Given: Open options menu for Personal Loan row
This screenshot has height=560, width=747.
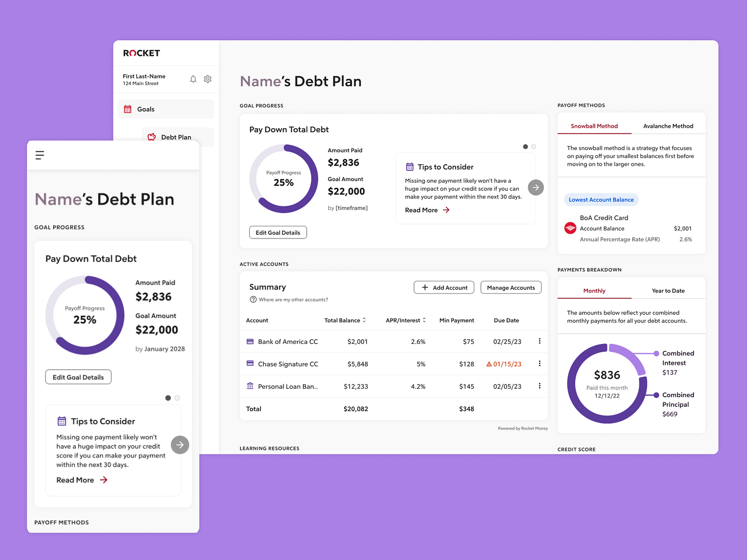Looking at the screenshot, I should pos(540,386).
